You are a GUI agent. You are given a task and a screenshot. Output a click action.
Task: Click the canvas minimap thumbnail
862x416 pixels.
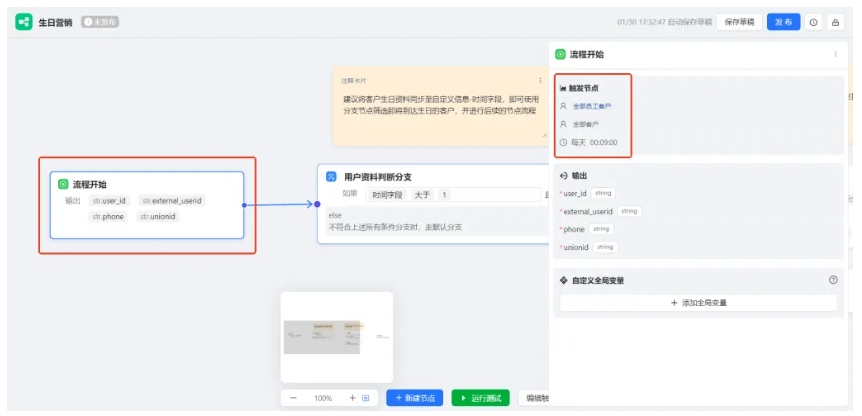(x=336, y=337)
